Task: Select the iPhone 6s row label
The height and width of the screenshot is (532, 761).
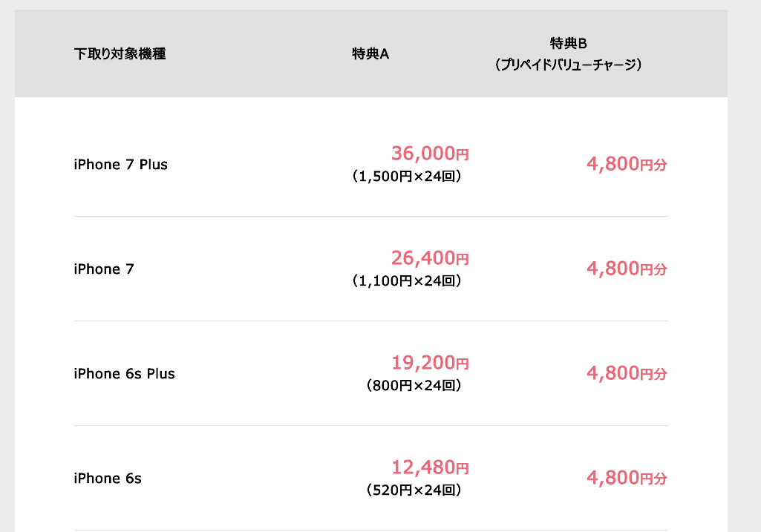Action: pyautogui.click(x=108, y=479)
